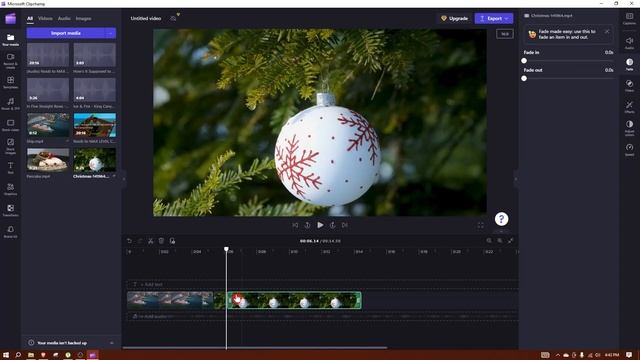This screenshot has width=640, height=360.
Task: Switch to Audio media tab
Action: [x=64, y=18]
